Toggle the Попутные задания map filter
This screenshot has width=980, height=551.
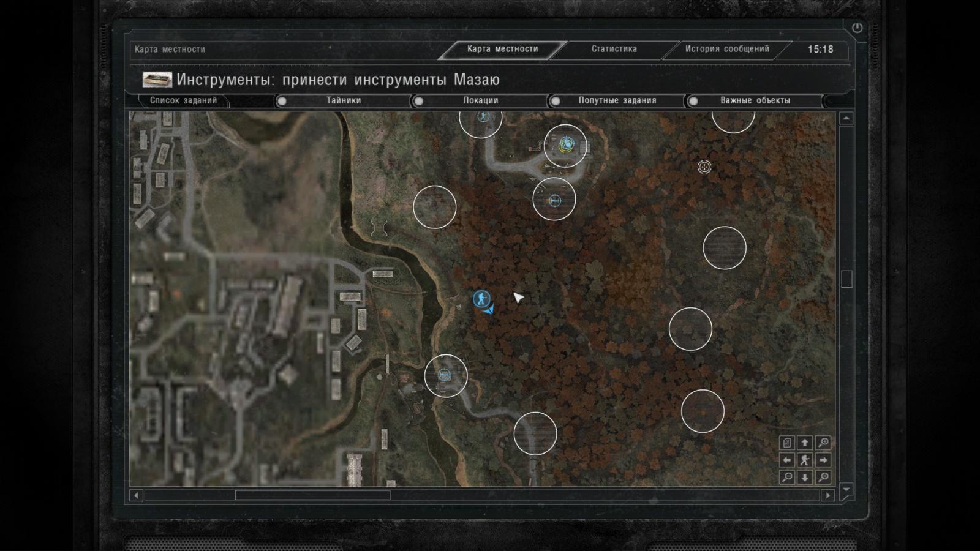pyautogui.click(x=617, y=100)
